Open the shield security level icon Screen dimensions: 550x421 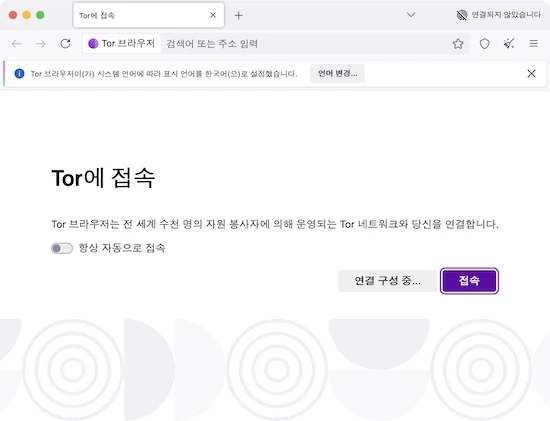pos(484,44)
